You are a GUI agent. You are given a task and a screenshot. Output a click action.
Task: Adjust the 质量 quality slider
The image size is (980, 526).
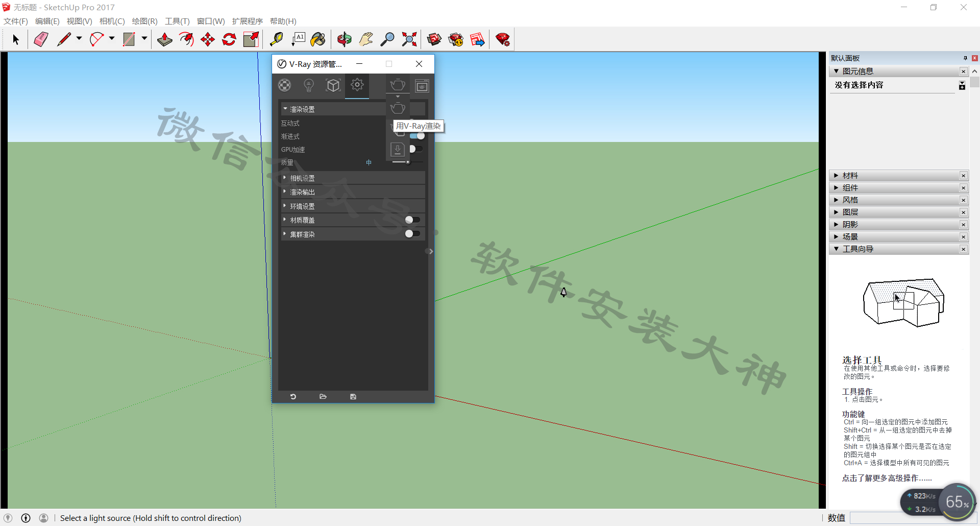coord(408,162)
